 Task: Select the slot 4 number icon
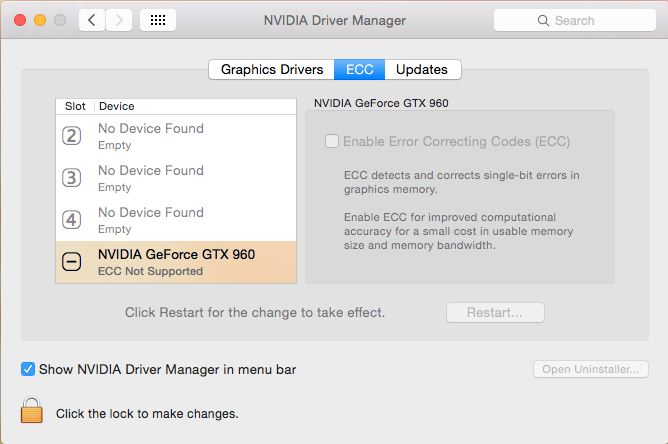[72, 220]
